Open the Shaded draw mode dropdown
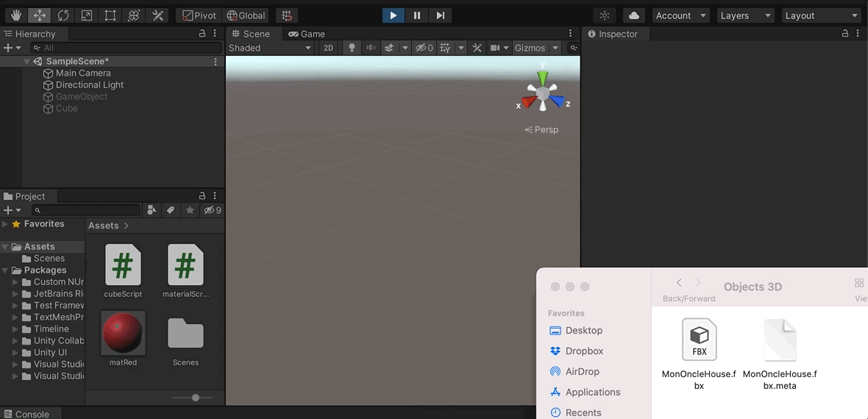Viewport: 868px width, 419px height. coord(270,48)
